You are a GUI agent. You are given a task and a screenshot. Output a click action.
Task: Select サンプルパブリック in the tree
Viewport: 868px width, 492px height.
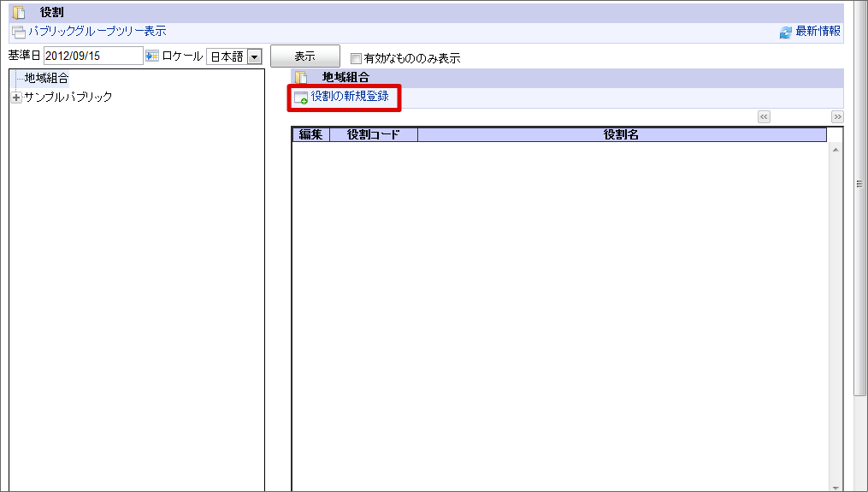point(68,97)
